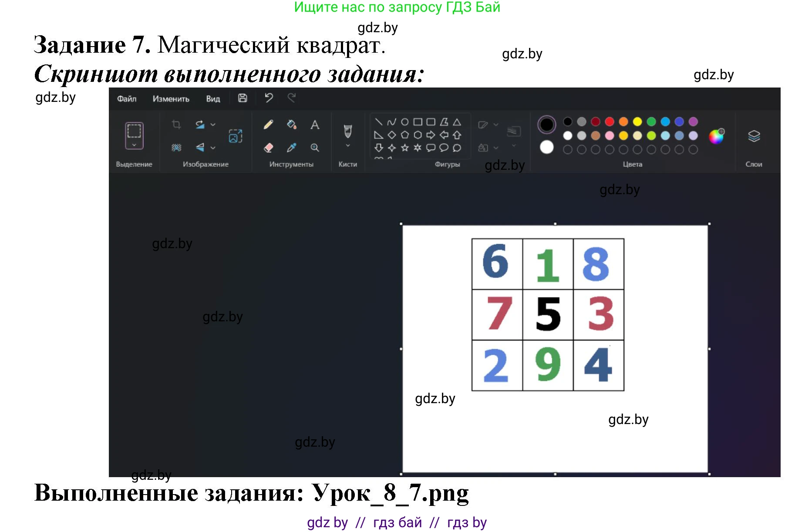Screen dimensions: 795x532
Task: Click the redo arrow
Action: pyautogui.click(x=292, y=98)
